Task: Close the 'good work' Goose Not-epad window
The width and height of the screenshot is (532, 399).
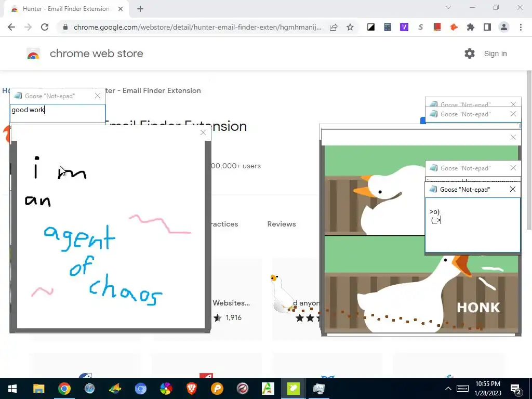Action: click(x=98, y=96)
